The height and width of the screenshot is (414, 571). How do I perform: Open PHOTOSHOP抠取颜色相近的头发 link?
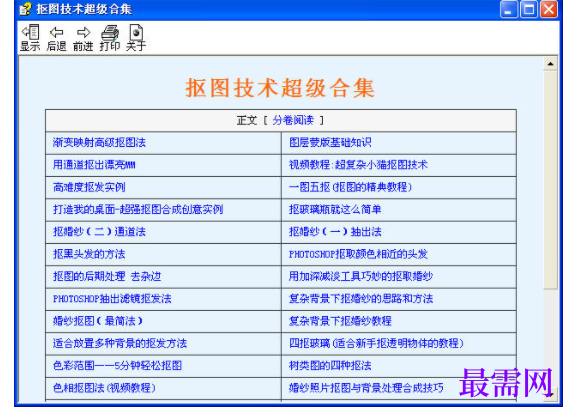[x=358, y=254]
